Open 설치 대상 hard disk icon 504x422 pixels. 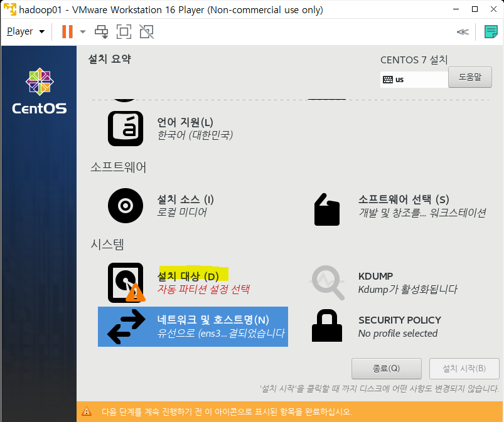pos(126,283)
